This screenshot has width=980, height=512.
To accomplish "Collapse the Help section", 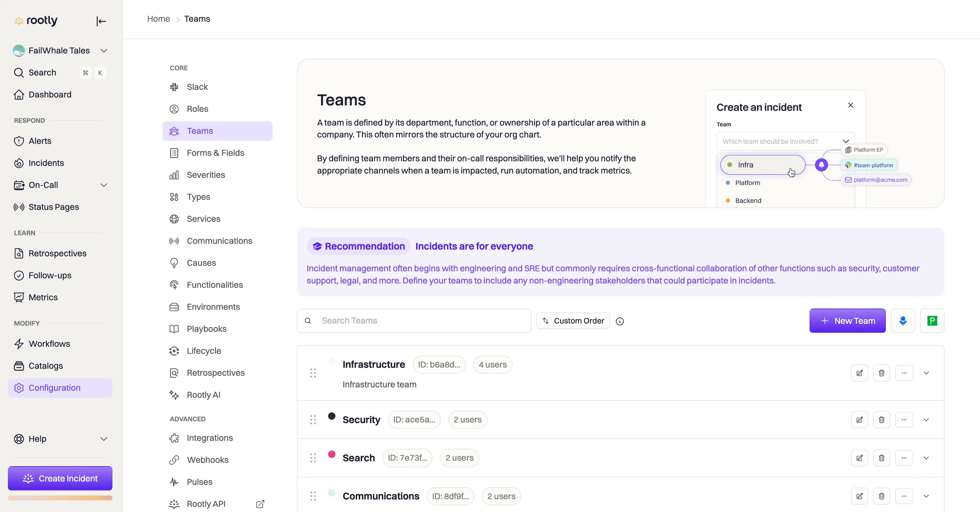I will point(104,439).
